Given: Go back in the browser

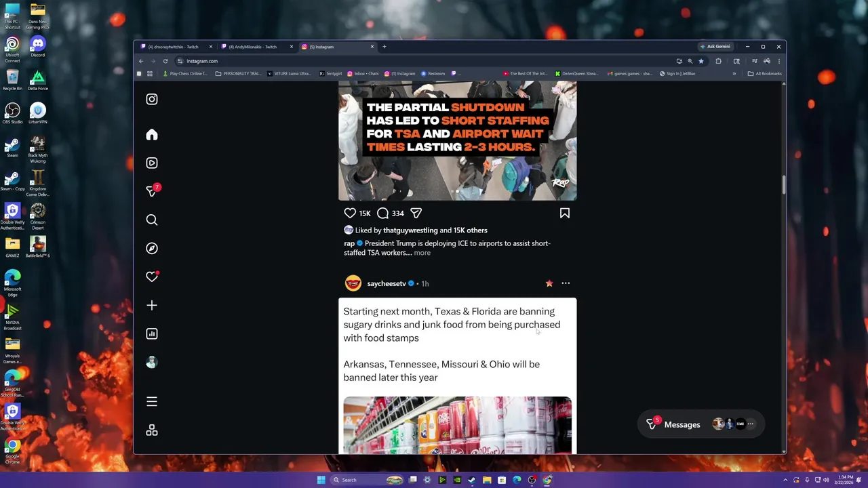Looking at the screenshot, I should click(141, 61).
